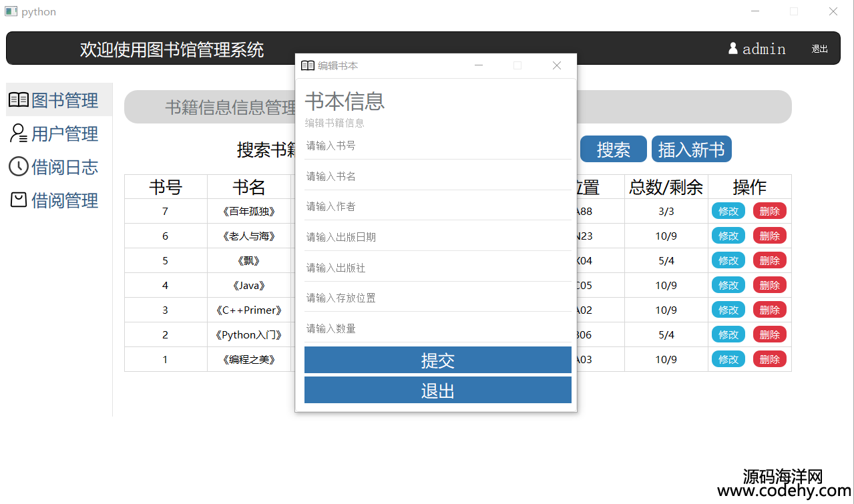Screen dimensions: 854x504
Task: Switch to the 借阅日志 section
Action: coord(65,167)
